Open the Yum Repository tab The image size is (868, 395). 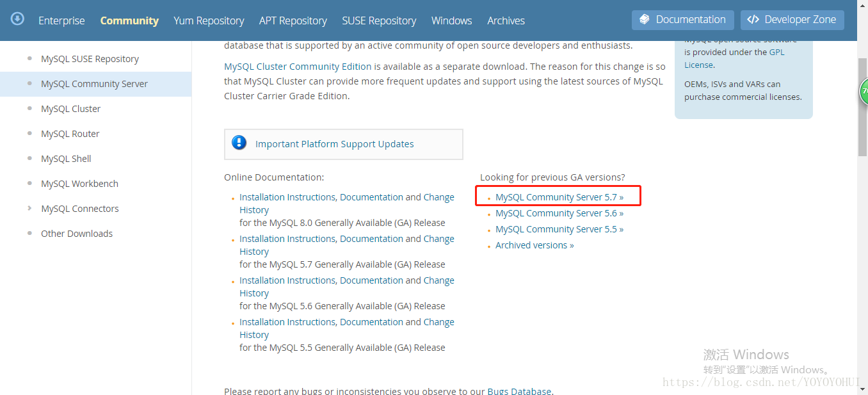point(209,20)
